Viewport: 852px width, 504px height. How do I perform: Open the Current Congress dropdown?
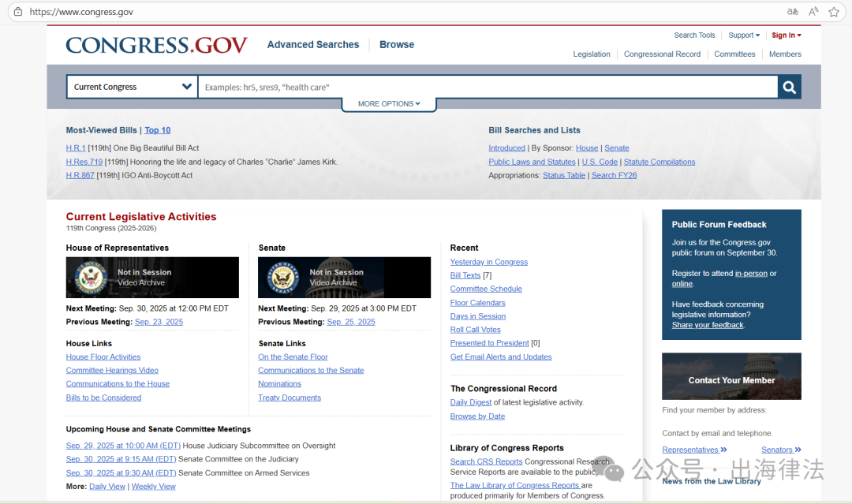(x=132, y=87)
